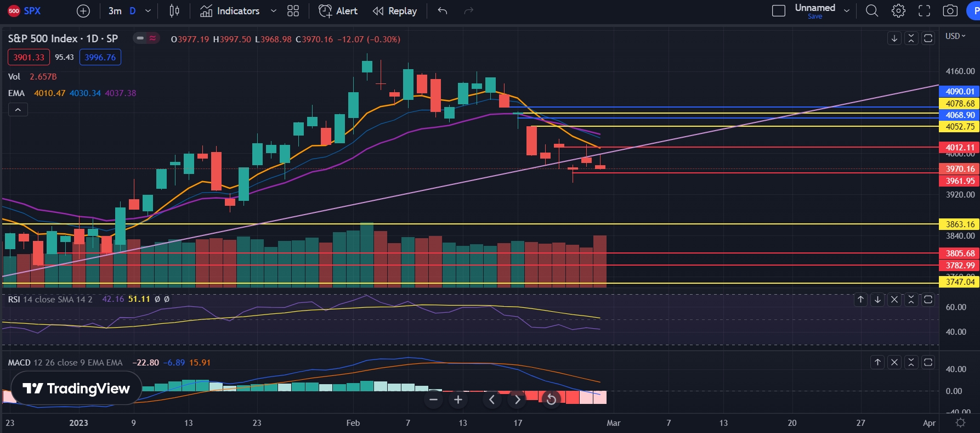
Task: Maximize the main price chart pane
Action: (928, 38)
